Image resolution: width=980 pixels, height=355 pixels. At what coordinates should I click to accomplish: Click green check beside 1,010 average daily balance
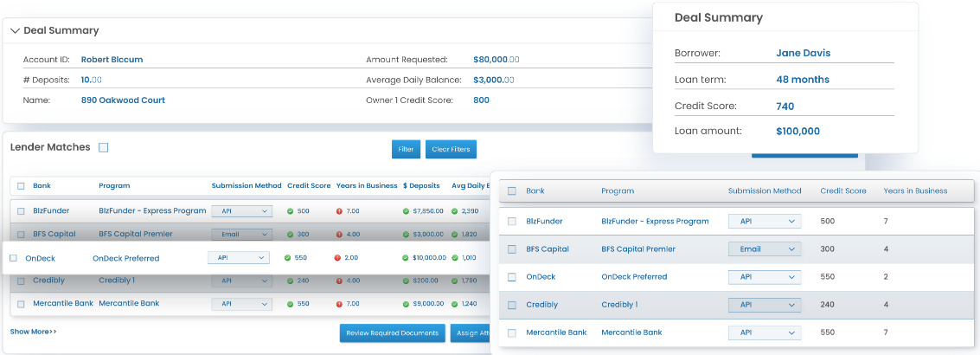point(454,258)
